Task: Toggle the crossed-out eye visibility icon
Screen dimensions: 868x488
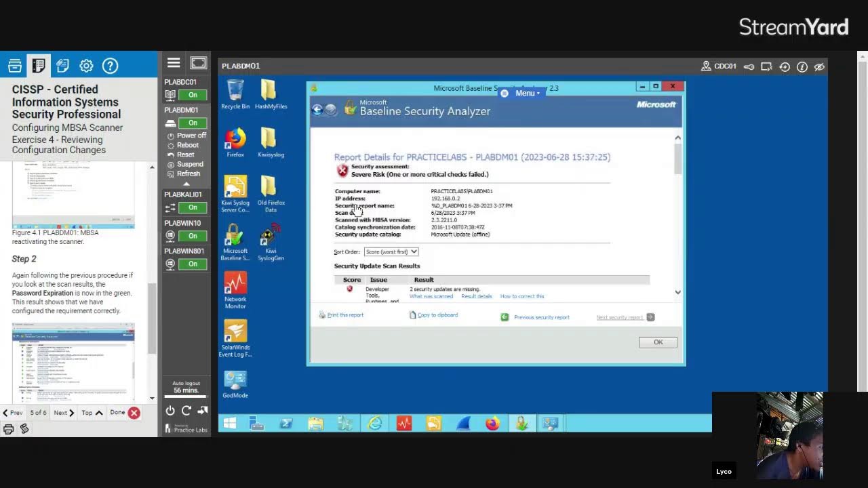Action: pos(819,66)
